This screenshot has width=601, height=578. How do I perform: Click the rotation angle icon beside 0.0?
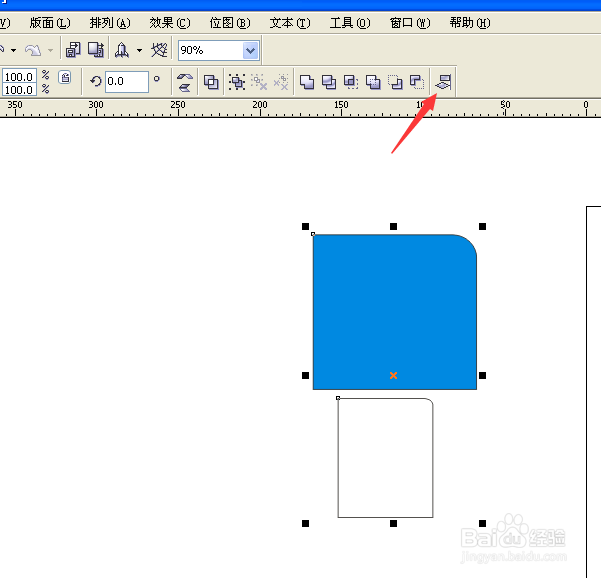click(95, 81)
